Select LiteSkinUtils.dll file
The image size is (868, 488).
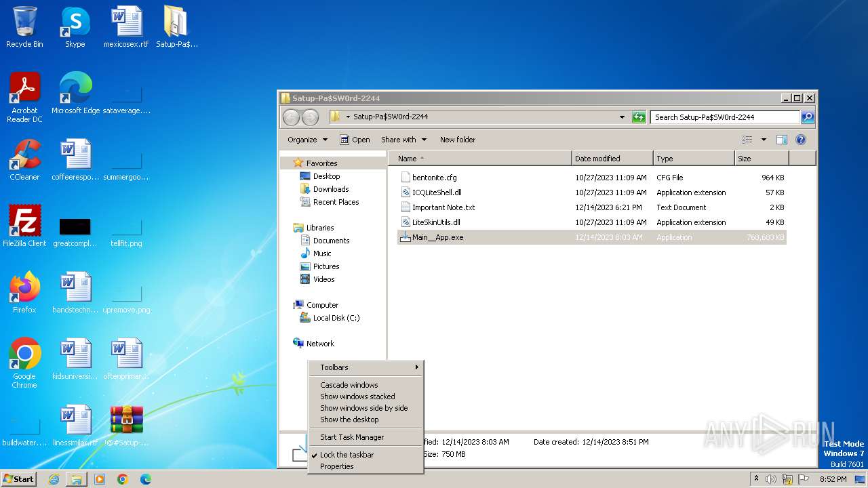tap(592, 222)
